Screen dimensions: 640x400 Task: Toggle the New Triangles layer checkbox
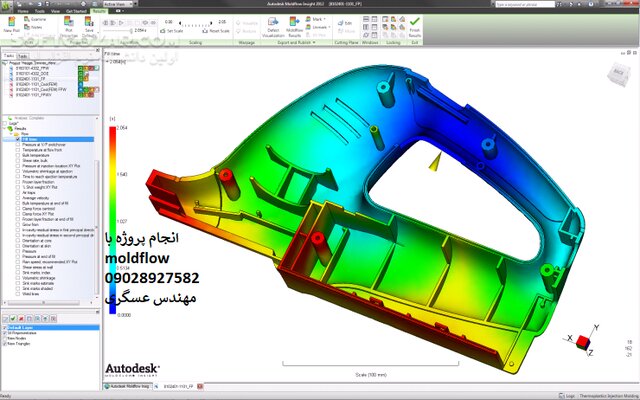point(5,344)
